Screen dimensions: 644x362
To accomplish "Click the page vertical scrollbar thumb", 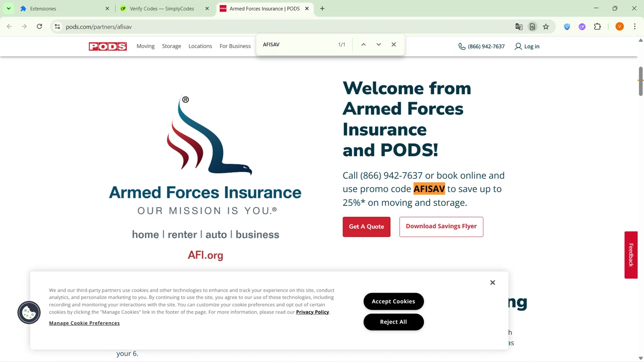I will pos(641,81).
